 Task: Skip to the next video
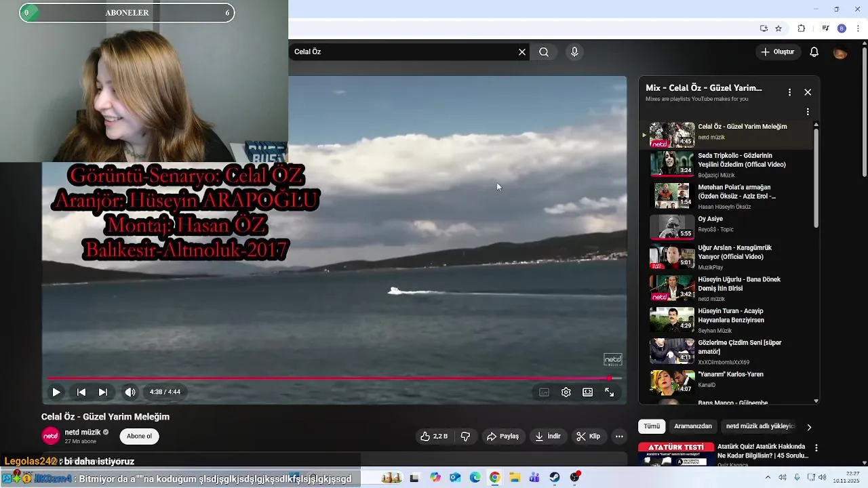click(x=103, y=392)
